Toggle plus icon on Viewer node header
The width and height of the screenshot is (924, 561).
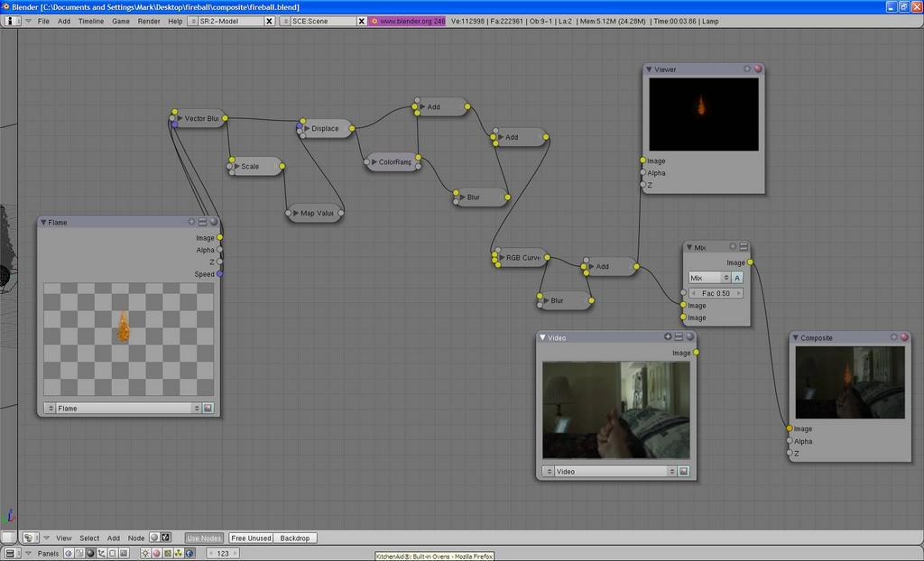click(746, 69)
